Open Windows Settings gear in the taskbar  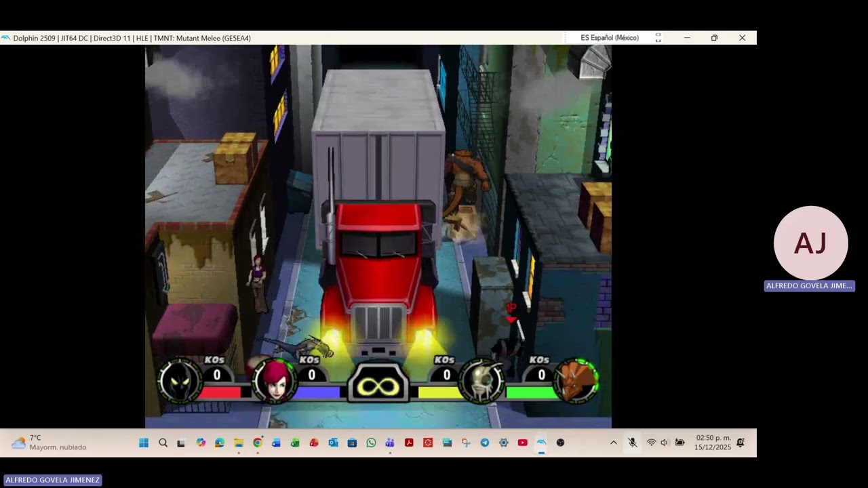[503, 443]
